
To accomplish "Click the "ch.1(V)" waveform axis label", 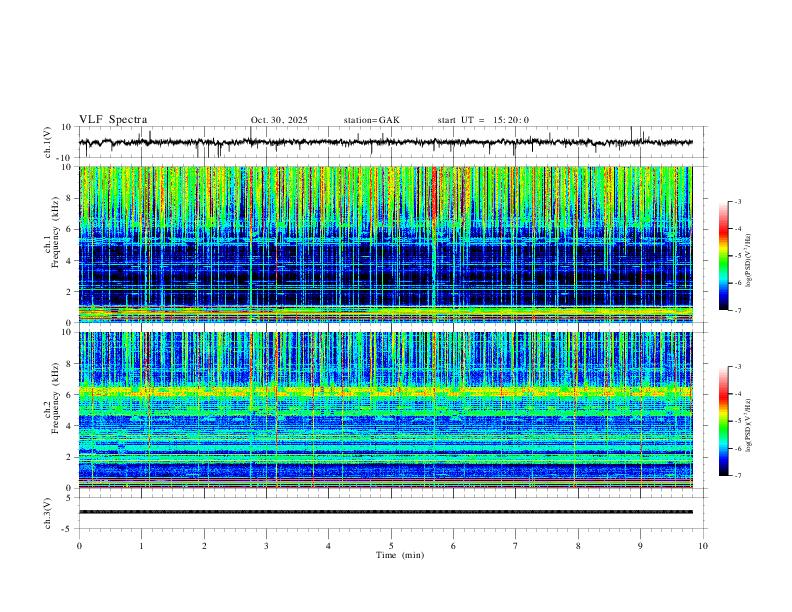I will click(48, 142).
